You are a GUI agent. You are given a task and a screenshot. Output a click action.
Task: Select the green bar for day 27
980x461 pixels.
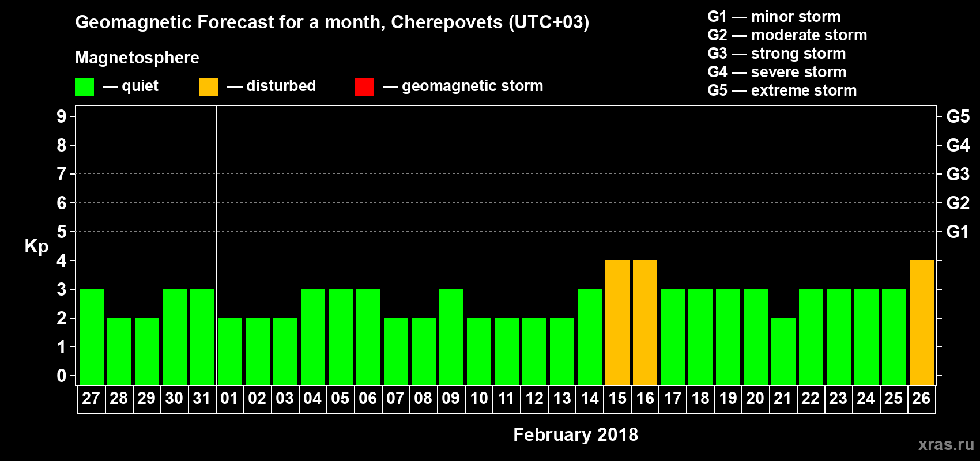pyautogui.click(x=92, y=337)
